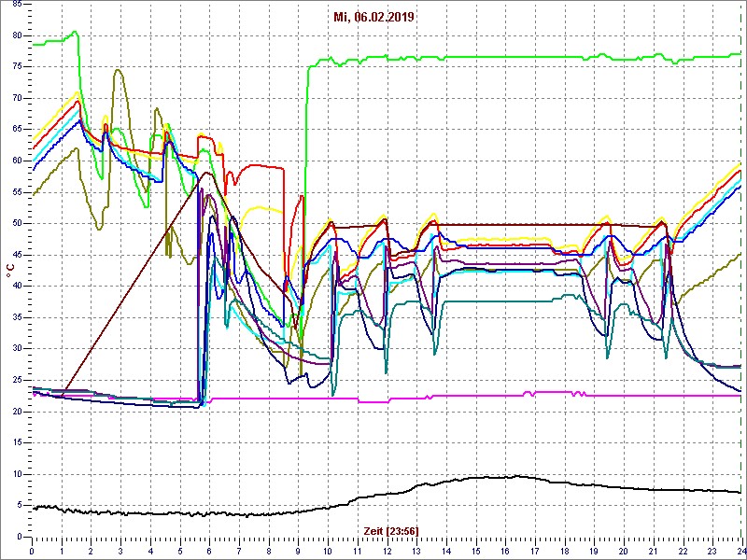Click the y-axis value 25
The height and width of the screenshot is (560, 747).
[x=16, y=380]
